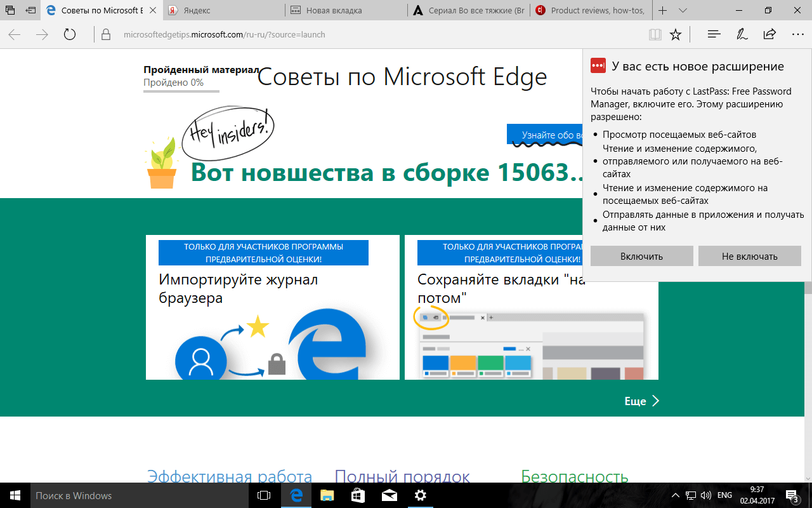Show hidden icons in system tray
812x508 pixels.
tap(675, 496)
